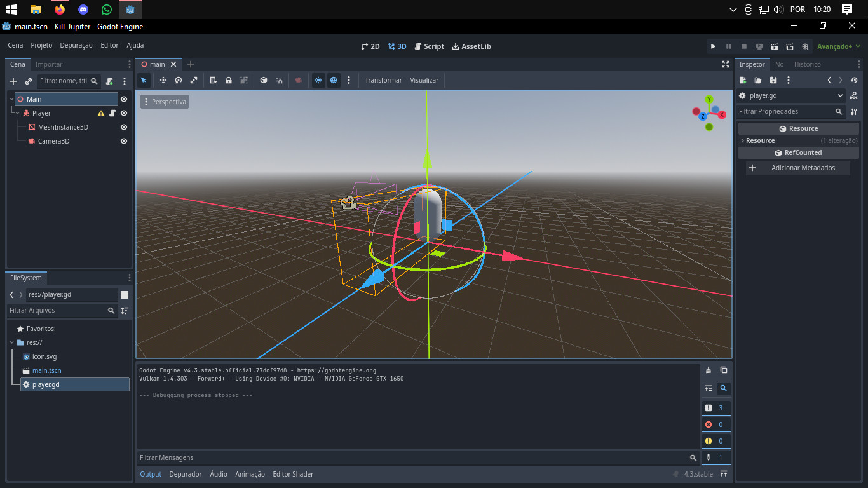Switch to the Importar tab
The image size is (868, 488).
click(49, 64)
